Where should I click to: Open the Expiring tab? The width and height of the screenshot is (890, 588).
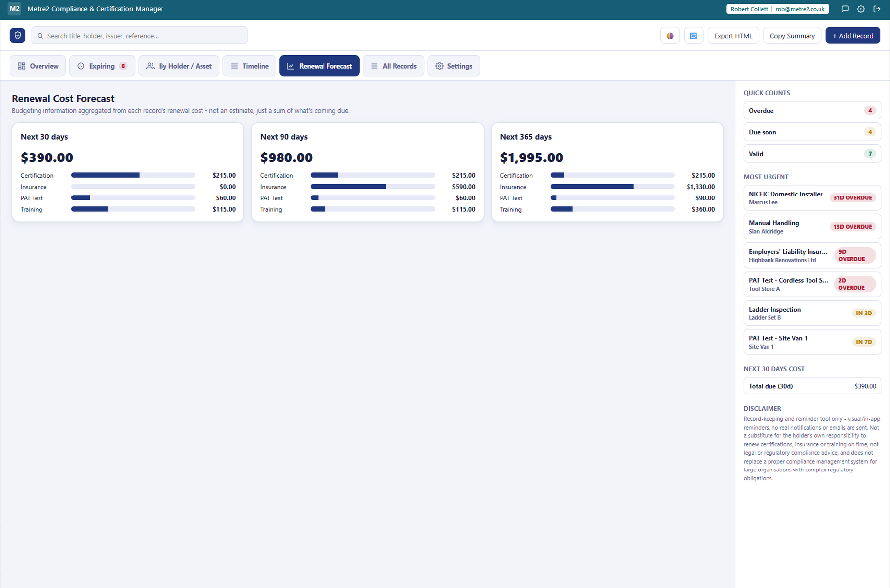(102, 66)
